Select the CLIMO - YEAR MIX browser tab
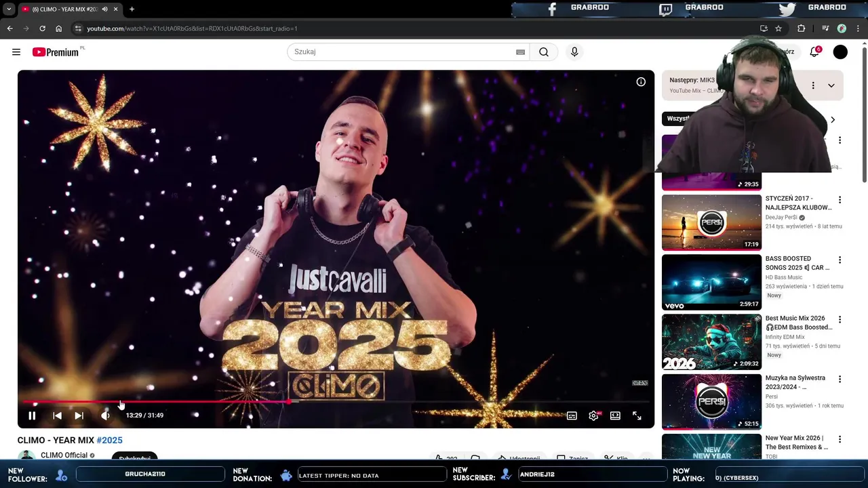The image size is (868, 488). click(x=70, y=9)
